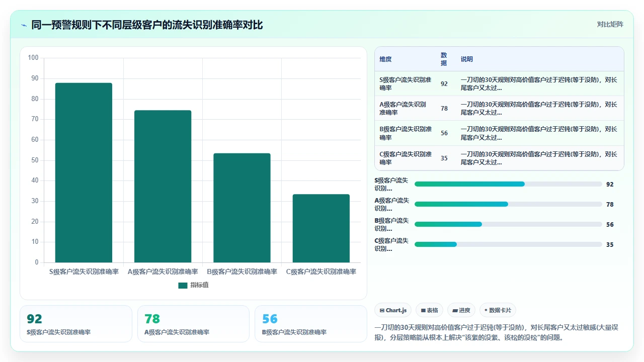Select the A级客户流失识别准确率 table dimension cell
The height and width of the screenshot is (362, 644).
pos(406,109)
